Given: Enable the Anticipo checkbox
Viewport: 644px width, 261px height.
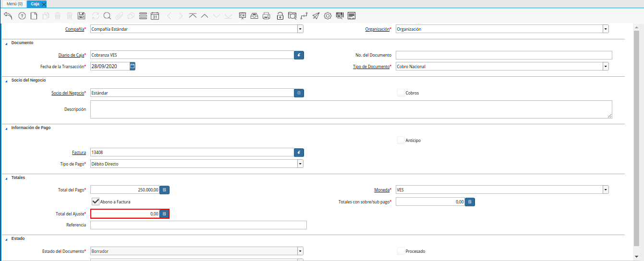Looking at the screenshot, I should click(x=401, y=140).
